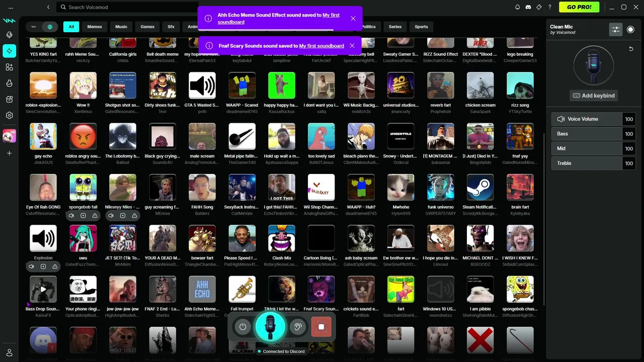Adjust the Voice Volume slider
The width and height of the screenshot is (644, 362).
(594, 119)
